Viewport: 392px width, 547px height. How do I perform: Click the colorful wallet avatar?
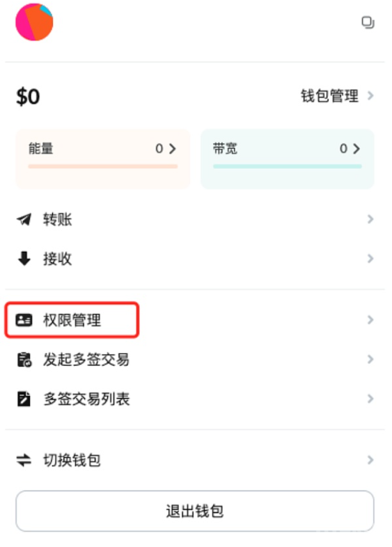[x=34, y=22]
